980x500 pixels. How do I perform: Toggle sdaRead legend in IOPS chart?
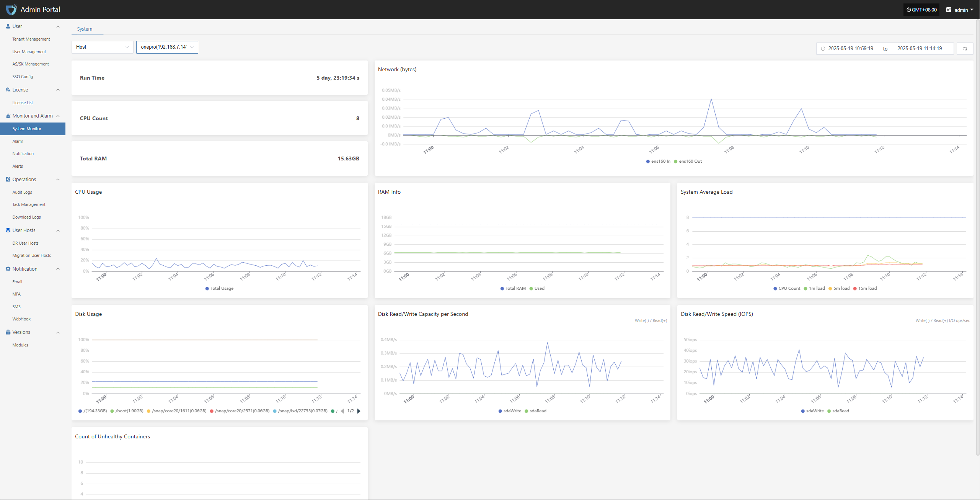pyautogui.click(x=838, y=411)
